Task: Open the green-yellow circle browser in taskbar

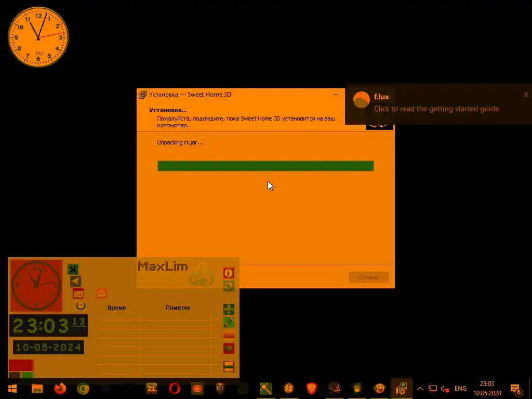Action: [x=83, y=388]
